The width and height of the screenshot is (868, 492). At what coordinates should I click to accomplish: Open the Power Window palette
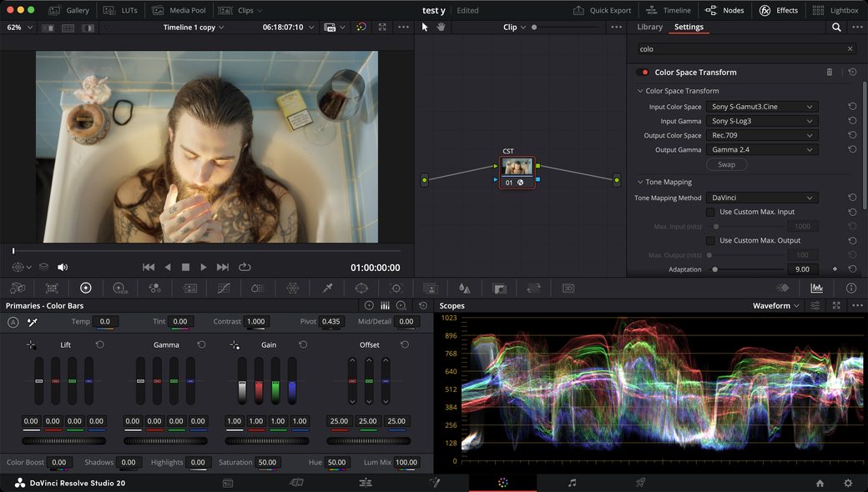[361, 288]
